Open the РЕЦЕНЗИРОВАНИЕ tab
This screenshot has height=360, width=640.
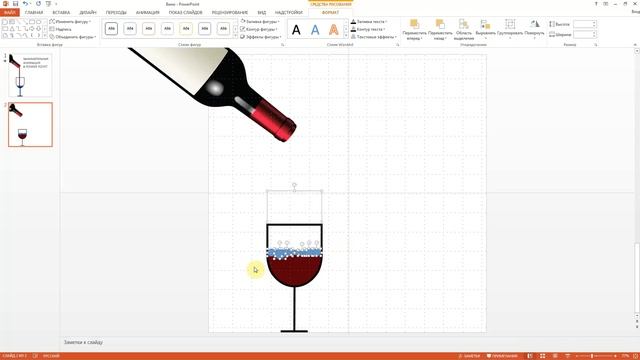(x=230, y=13)
